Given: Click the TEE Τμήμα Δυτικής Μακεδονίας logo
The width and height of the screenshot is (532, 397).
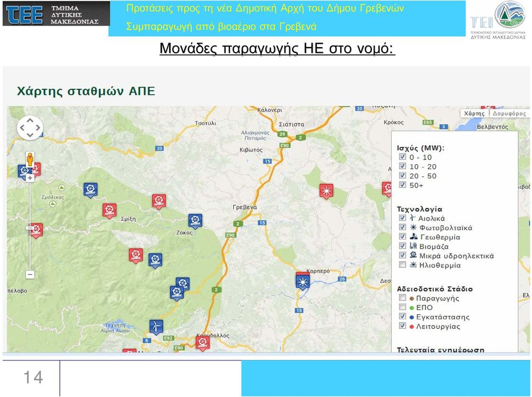Looking at the screenshot, I should point(57,13).
